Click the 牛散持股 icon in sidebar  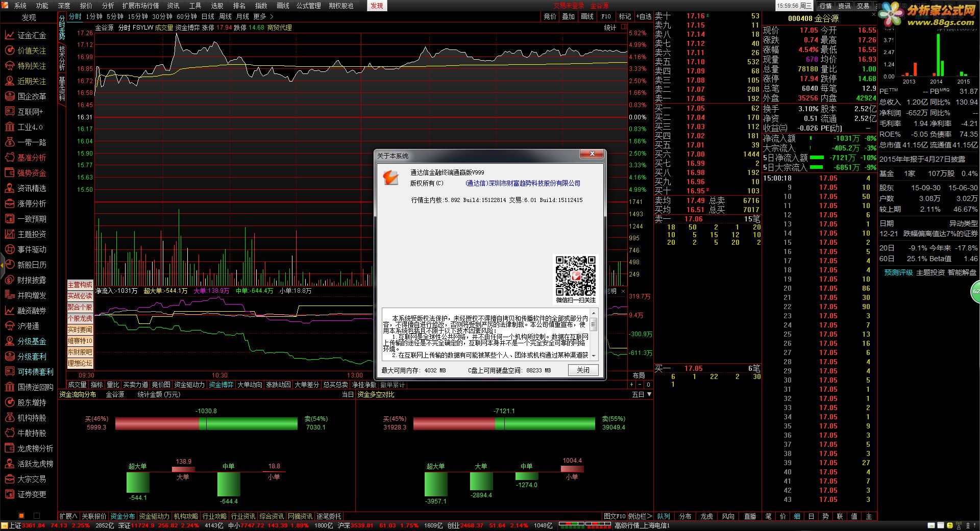[9, 433]
